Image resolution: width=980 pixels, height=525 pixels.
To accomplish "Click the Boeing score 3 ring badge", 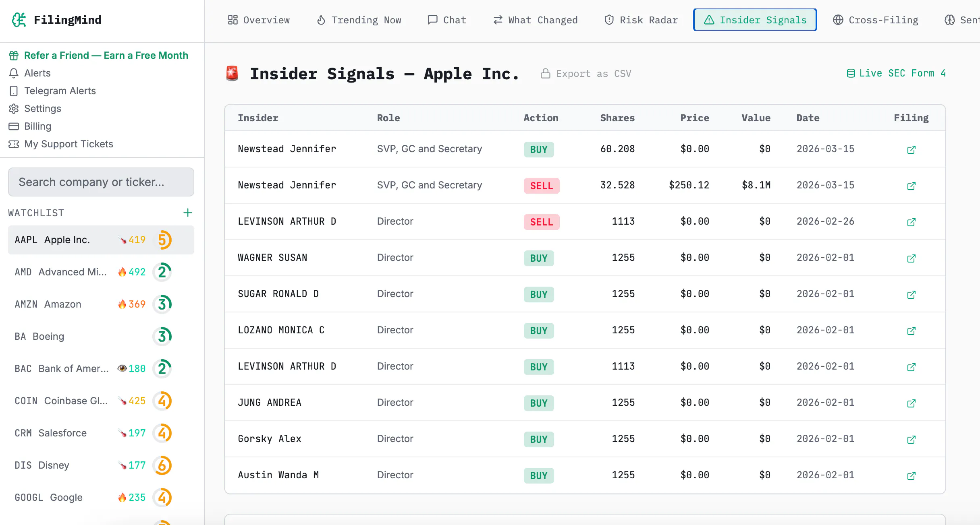I will [162, 337].
